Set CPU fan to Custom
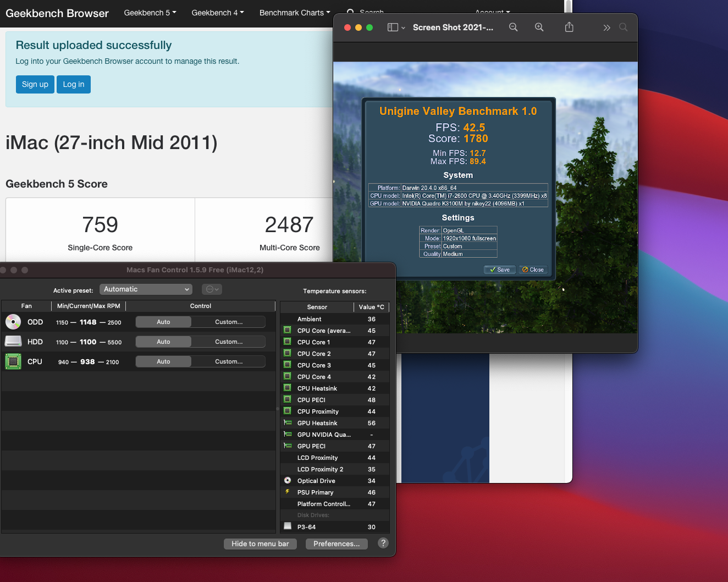The height and width of the screenshot is (582, 728). tap(228, 361)
